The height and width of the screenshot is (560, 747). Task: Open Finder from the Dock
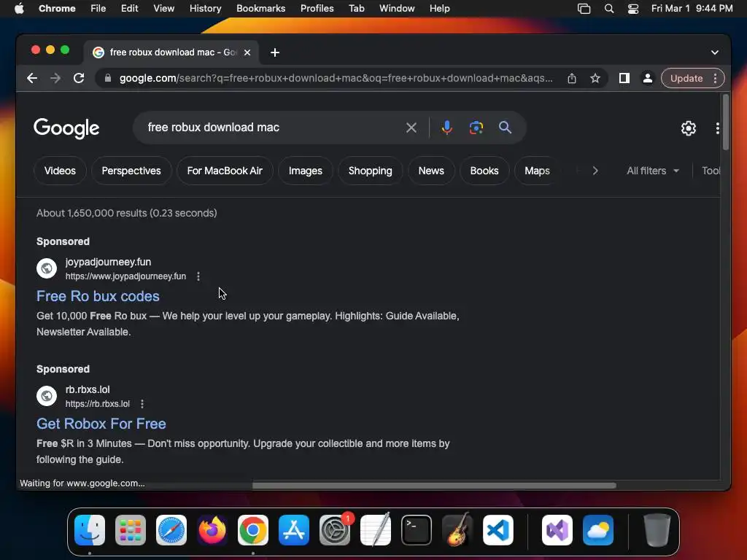pyautogui.click(x=90, y=530)
